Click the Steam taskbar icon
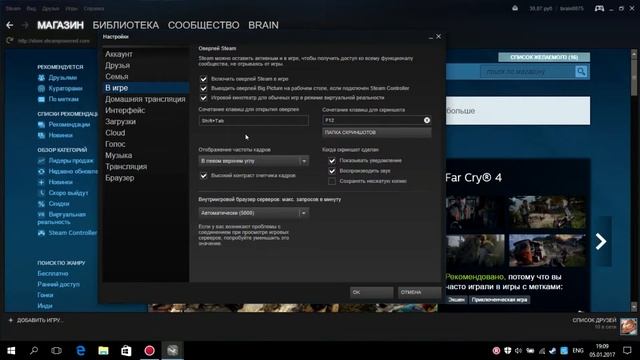The height and width of the screenshot is (360, 640). tap(172, 350)
